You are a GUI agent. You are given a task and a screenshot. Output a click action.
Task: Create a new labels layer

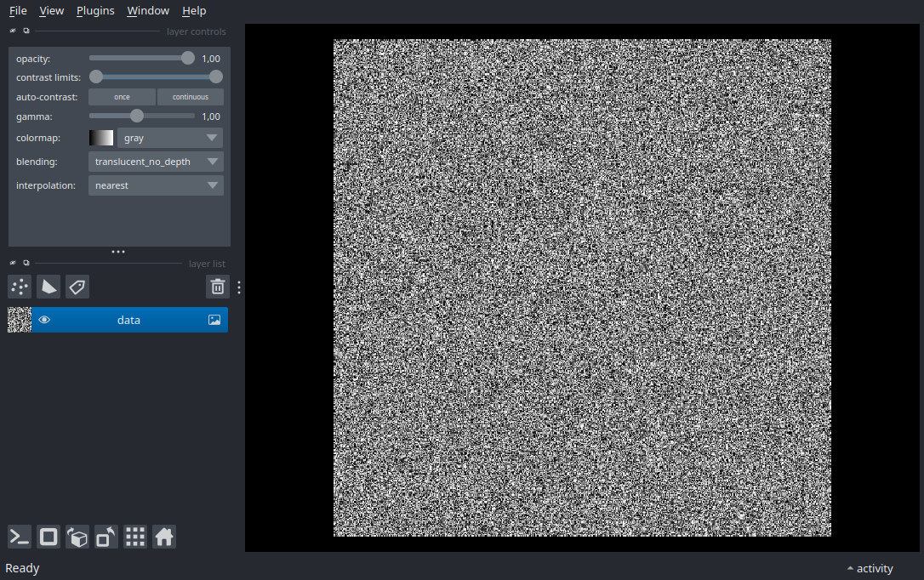[77, 287]
